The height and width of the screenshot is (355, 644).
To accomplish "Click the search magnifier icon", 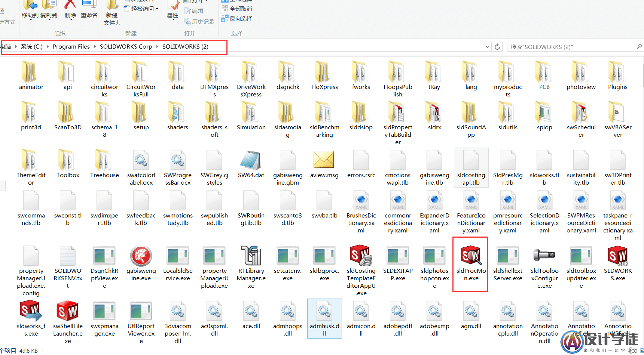I will [639, 47].
